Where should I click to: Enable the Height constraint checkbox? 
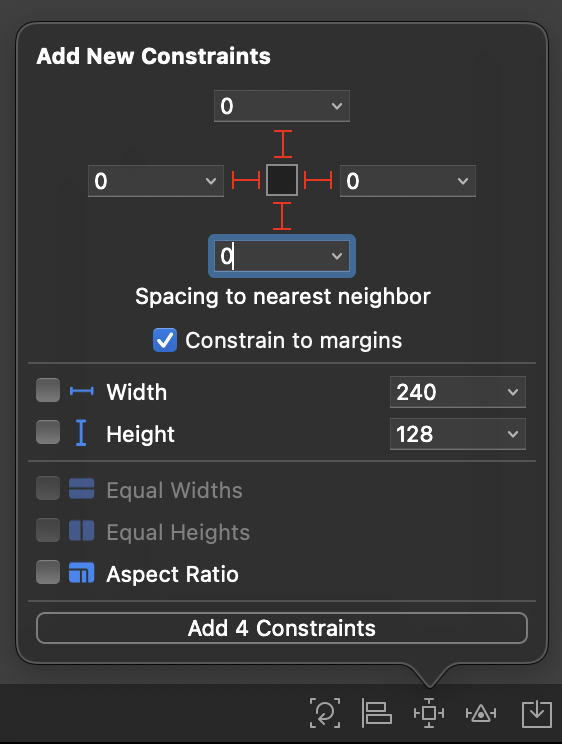tap(48, 432)
